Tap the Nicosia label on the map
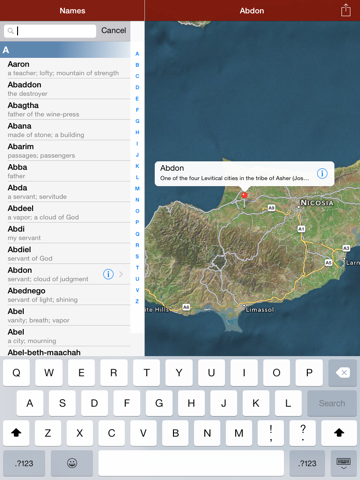The image size is (360, 480). 317,203
